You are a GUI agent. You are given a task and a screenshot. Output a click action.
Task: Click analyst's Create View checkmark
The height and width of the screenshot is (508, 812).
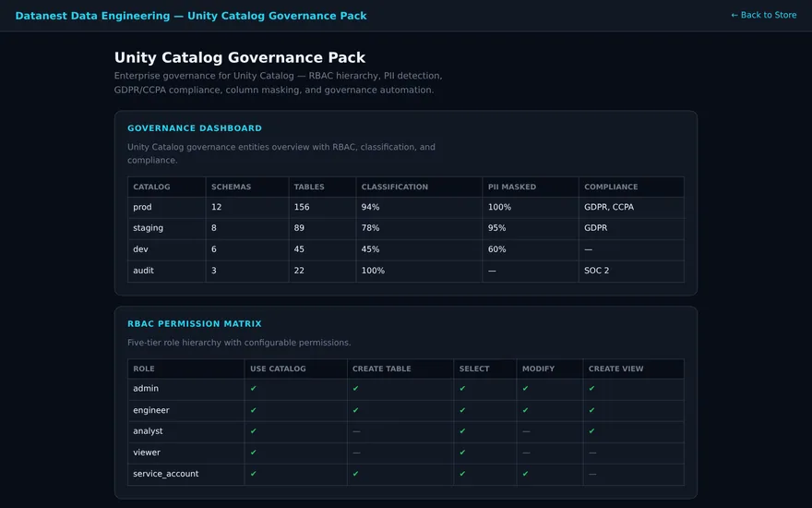(591, 430)
